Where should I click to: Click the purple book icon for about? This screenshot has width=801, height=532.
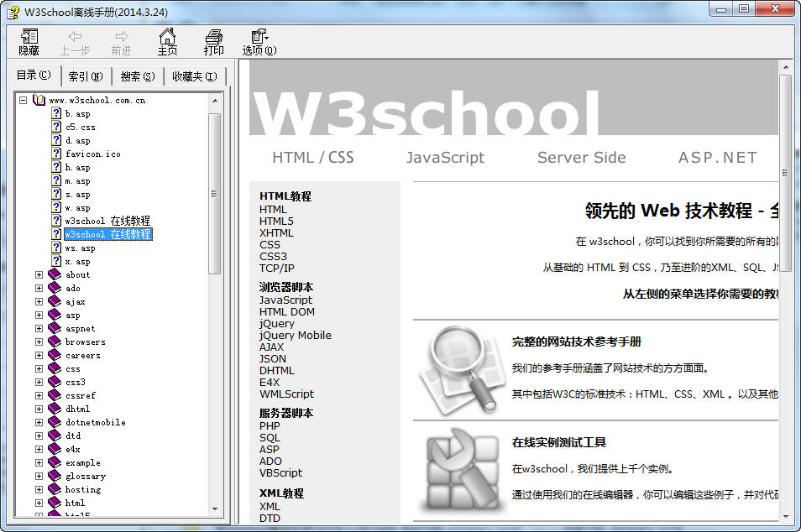coord(55,274)
